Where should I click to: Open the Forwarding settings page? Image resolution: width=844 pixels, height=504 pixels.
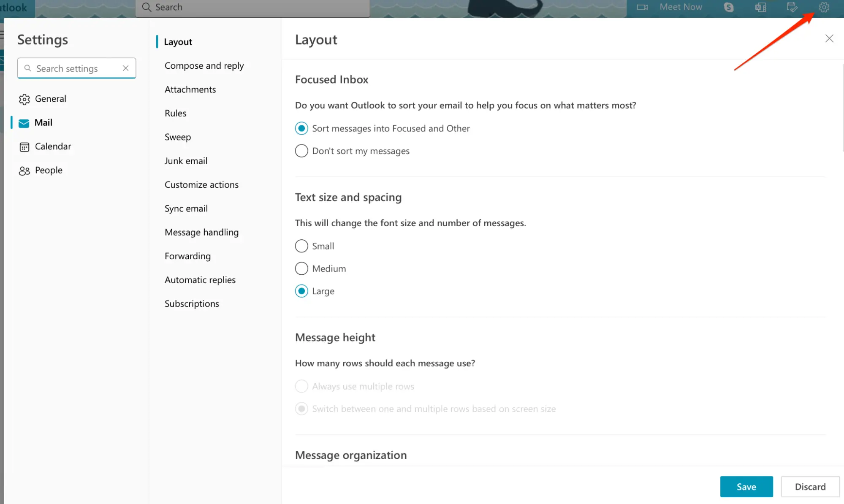[187, 256]
